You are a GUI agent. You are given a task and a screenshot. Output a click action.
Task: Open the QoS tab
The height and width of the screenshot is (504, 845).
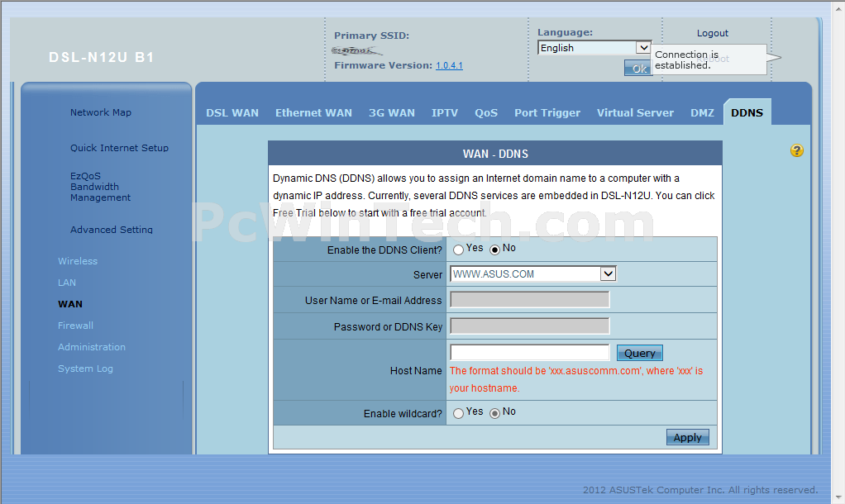tap(486, 113)
